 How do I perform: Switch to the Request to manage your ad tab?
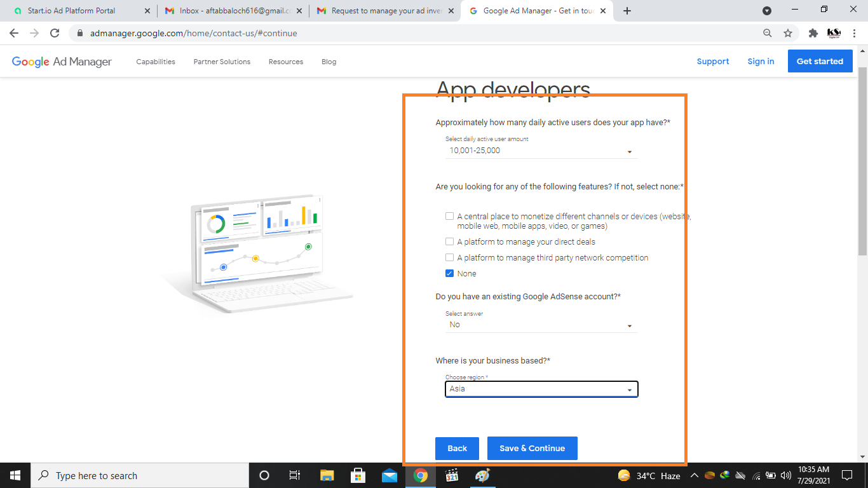[386, 11]
